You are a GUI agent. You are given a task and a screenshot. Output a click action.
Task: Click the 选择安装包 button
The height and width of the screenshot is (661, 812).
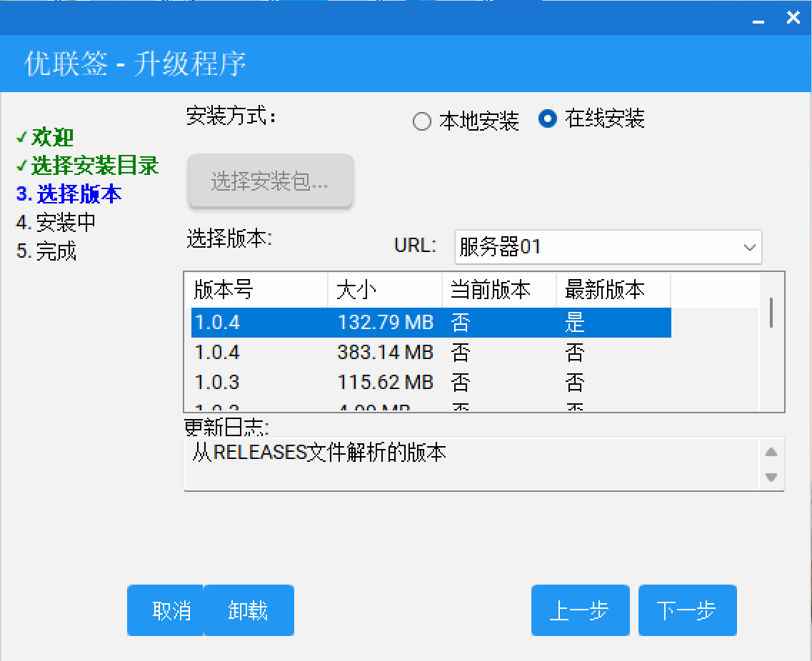tap(270, 181)
